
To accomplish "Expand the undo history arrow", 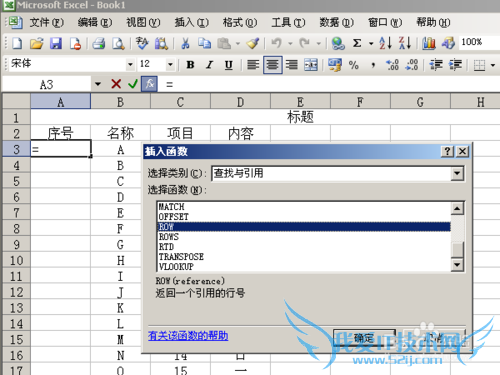I will tap(290, 43).
